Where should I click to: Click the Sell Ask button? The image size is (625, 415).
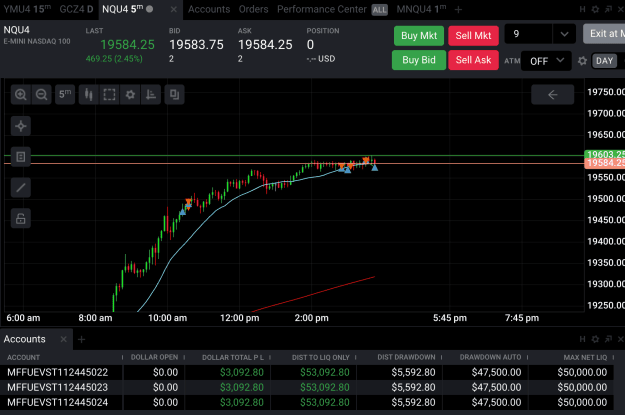473,60
